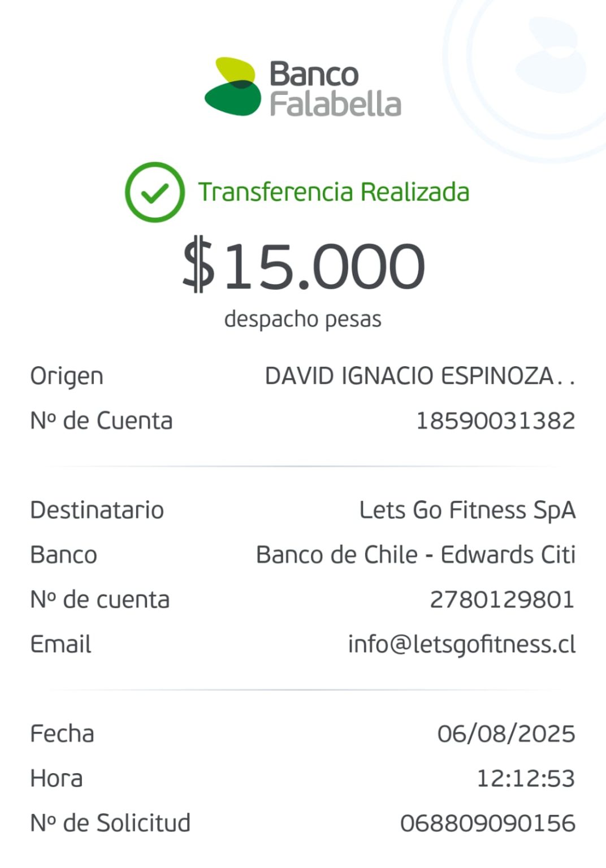Image resolution: width=606 pixels, height=868 pixels.
Task: Select the $15.000 transfer amount
Action: click(x=304, y=265)
